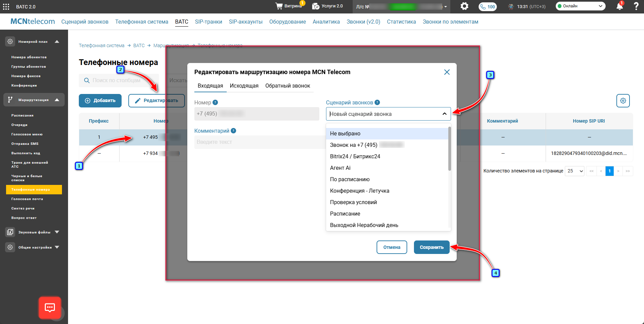The image size is (644, 324).
Task: Open the Оборудование menu
Action: [288, 22]
